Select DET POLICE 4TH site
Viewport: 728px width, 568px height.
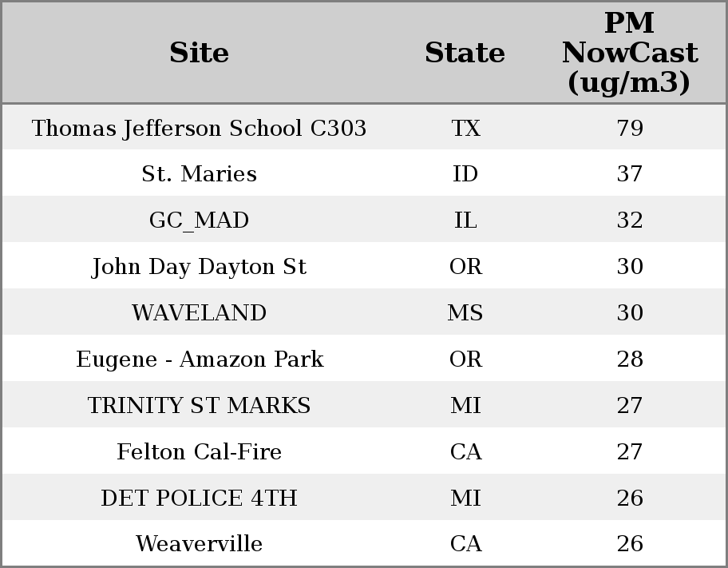pyautogui.click(x=199, y=498)
